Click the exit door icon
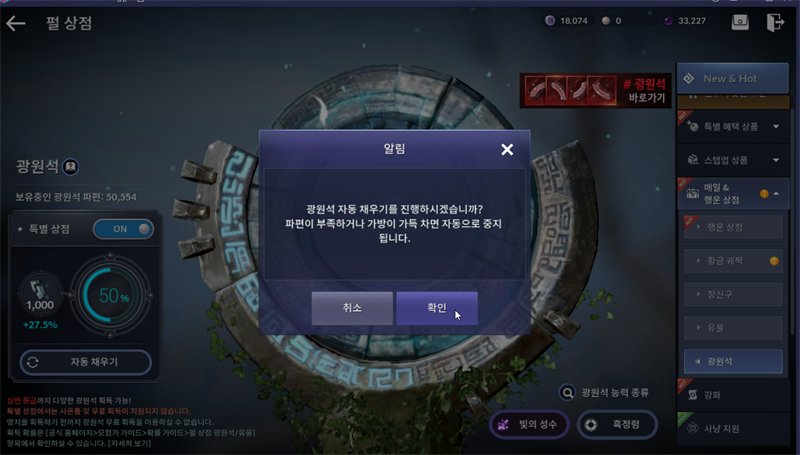 click(x=775, y=22)
